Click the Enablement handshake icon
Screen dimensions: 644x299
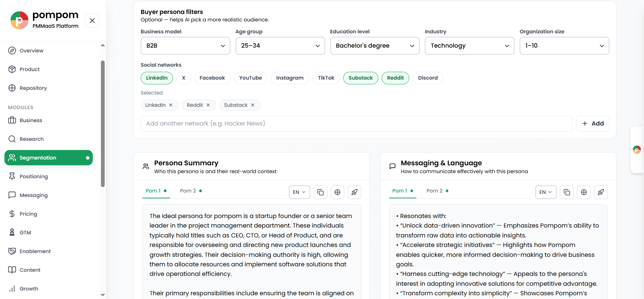click(x=12, y=251)
